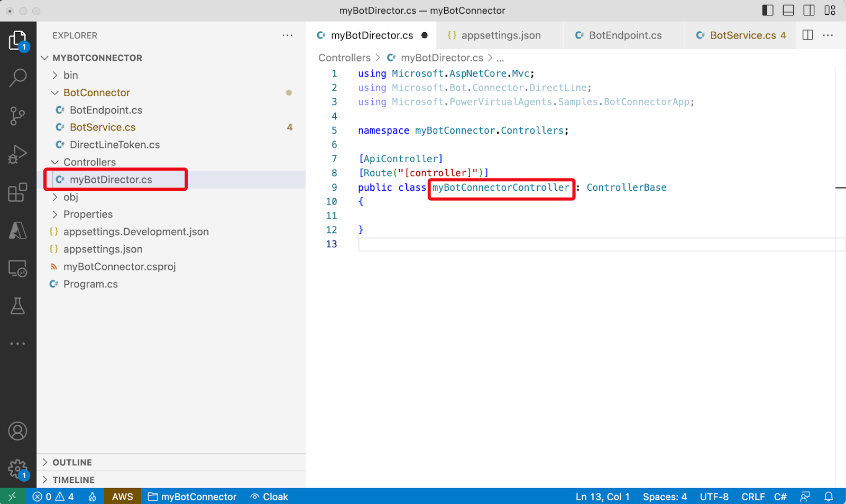
Task: Click the flame icon in status bar
Action: [93, 497]
